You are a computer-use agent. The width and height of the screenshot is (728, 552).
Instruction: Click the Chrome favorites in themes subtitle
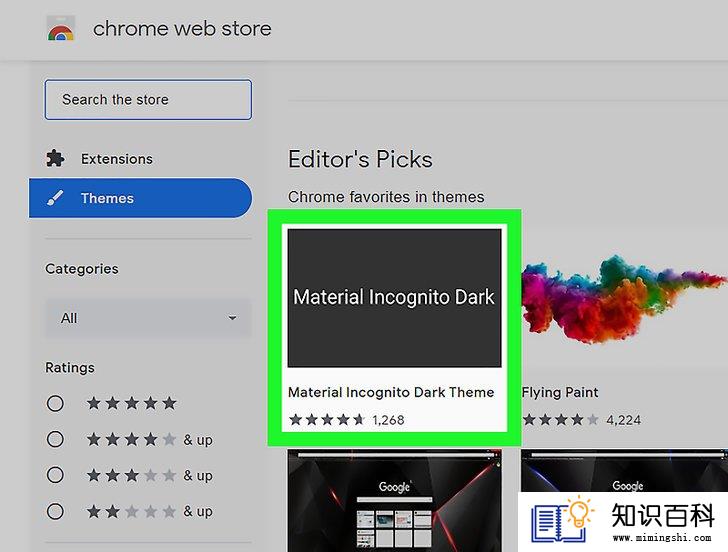(x=386, y=197)
